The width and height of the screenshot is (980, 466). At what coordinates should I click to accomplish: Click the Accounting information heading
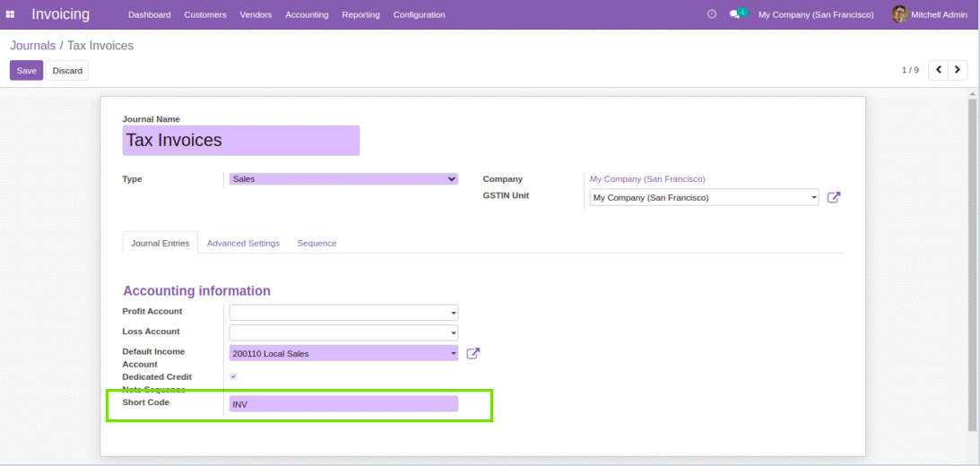pos(197,290)
